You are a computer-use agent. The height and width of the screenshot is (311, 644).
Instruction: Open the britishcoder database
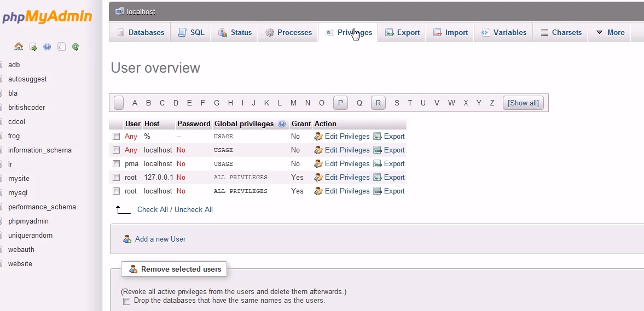[x=27, y=108]
